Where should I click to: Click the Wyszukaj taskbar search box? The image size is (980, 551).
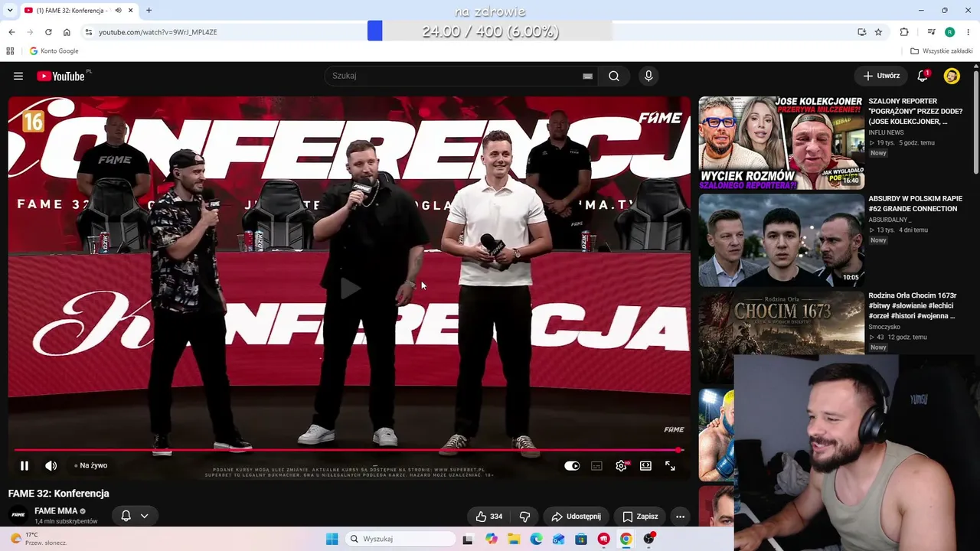tap(400, 539)
